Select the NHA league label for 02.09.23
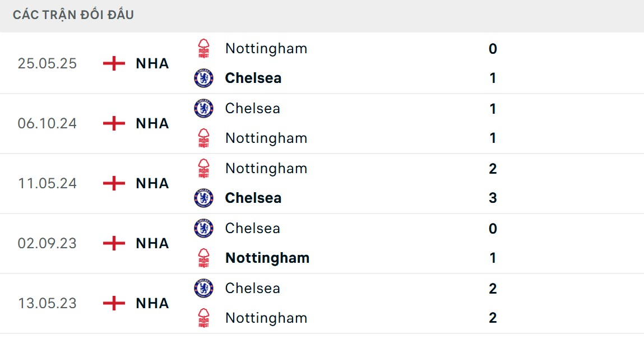Screen dimensions: 644x339 coord(152,243)
